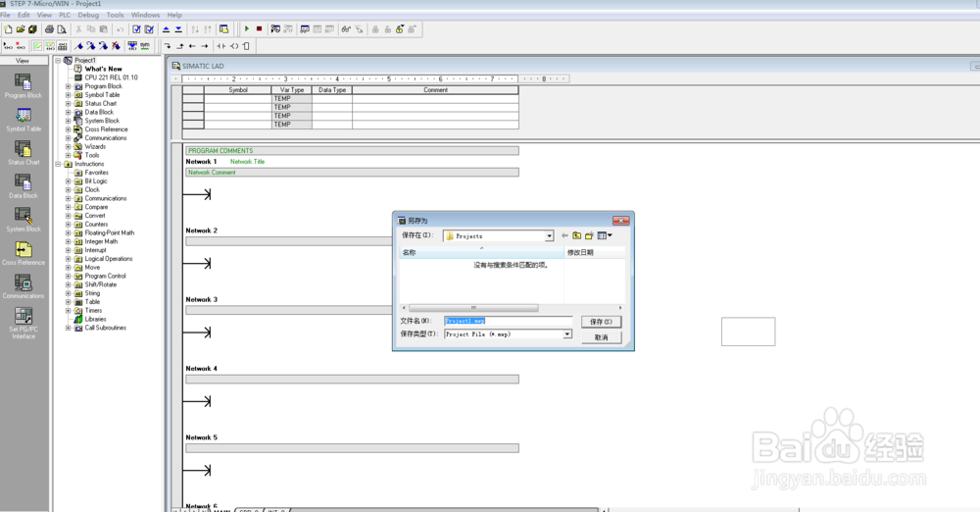The width and height of the screenshot is (980, 512).
Task: Close the save-as dialog
Action: [620, 221]
